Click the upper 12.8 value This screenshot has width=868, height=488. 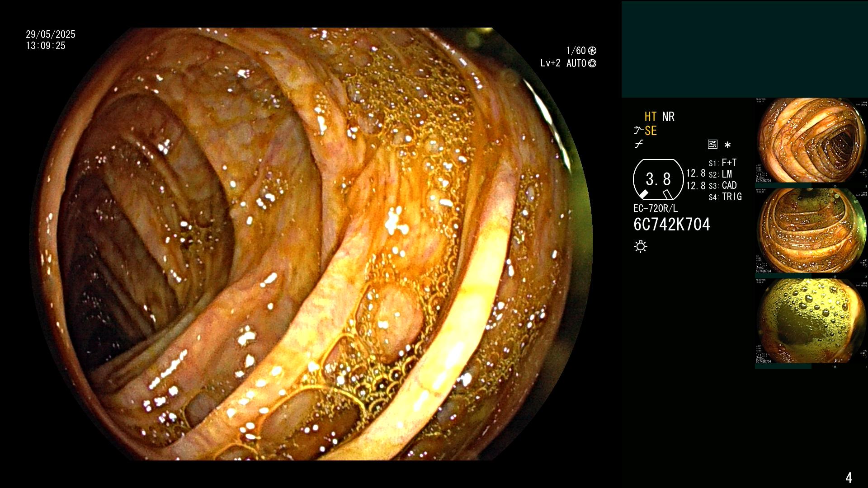(696, 173)
